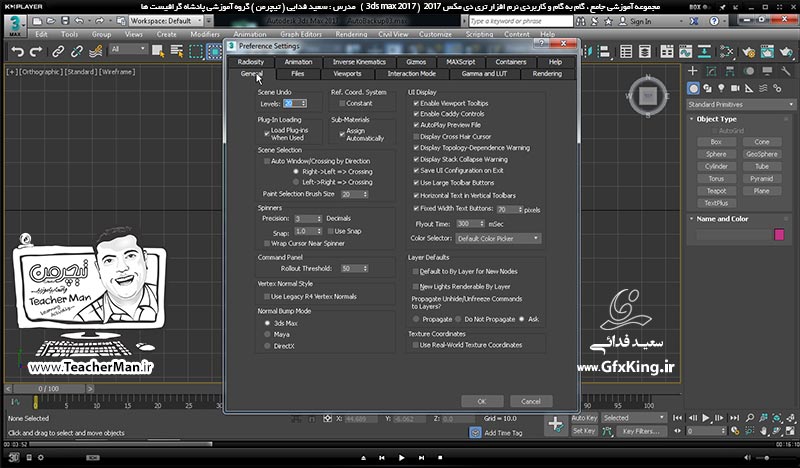Choose Left->Right => Crossing radio button
The image size is (800, 468).
(x=295, y=182)
